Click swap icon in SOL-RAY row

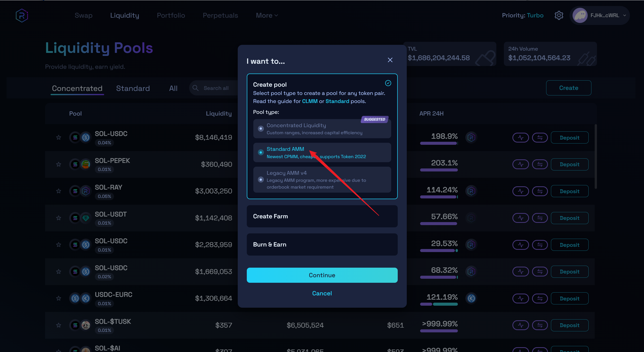[540, 191]
